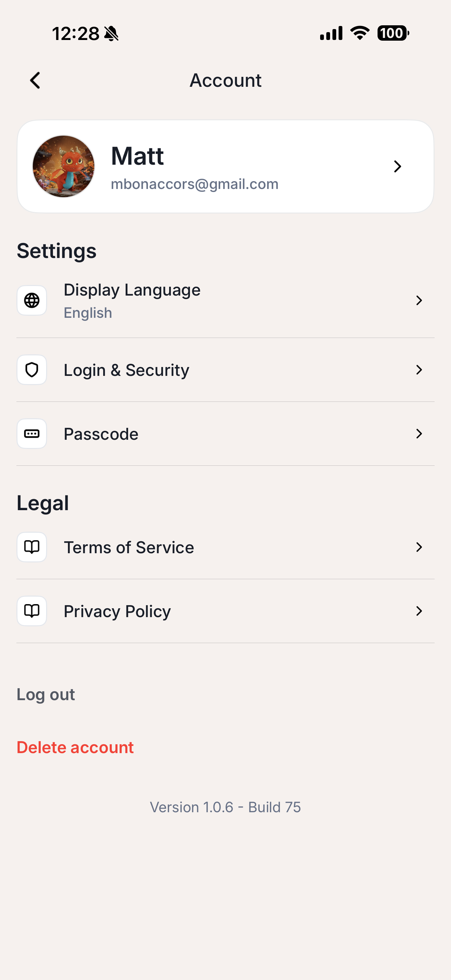Tap the silent mode bell icon
Screen dimensions: 451x980
tap(111, 34)
